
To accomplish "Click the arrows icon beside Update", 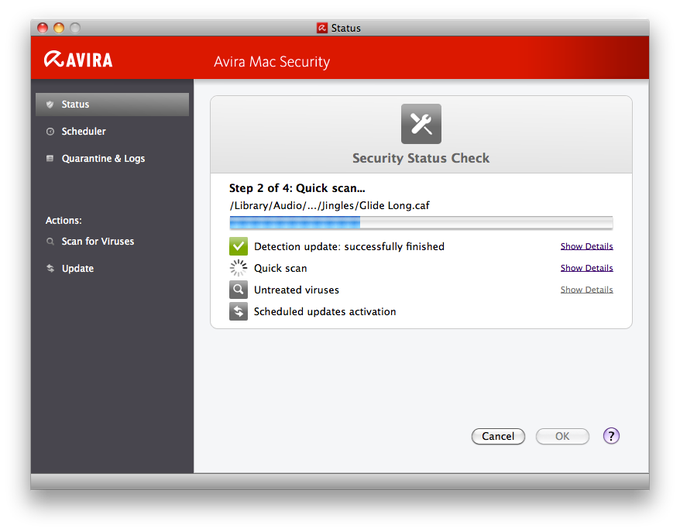I will click(50, 268).
